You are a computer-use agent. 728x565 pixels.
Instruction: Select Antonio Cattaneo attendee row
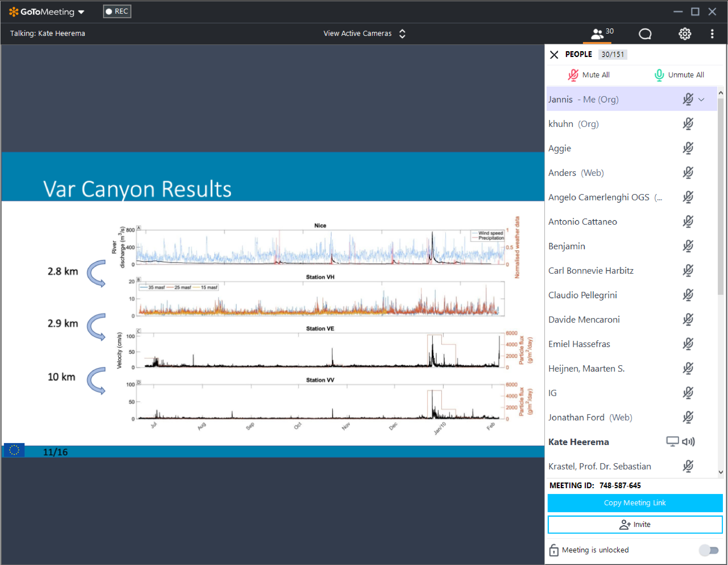click(x=632, y=221)
